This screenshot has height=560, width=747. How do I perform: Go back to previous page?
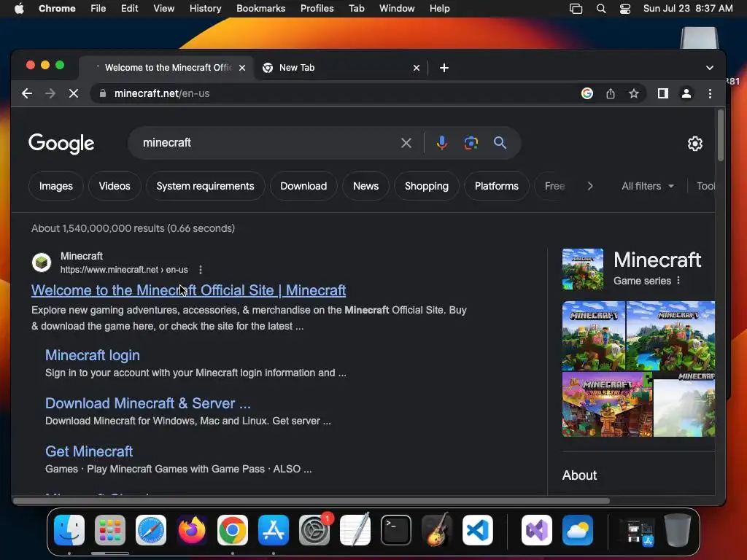pyautogui.click(x=27, y=93)
